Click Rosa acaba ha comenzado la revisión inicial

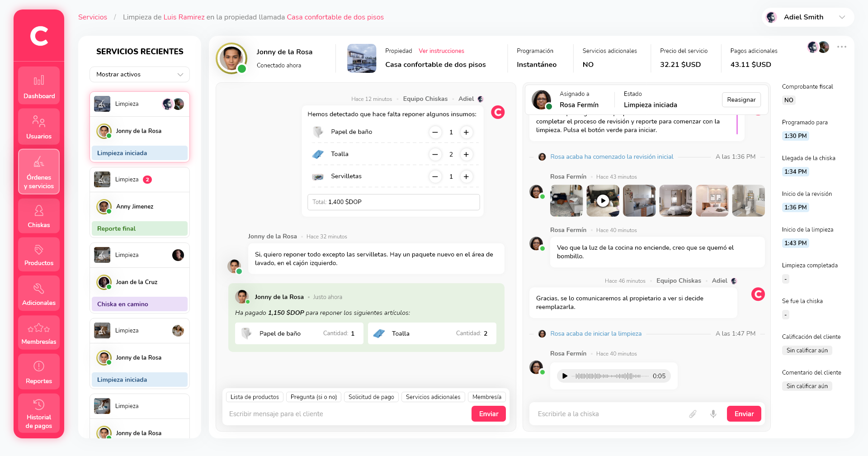[612, 157]
